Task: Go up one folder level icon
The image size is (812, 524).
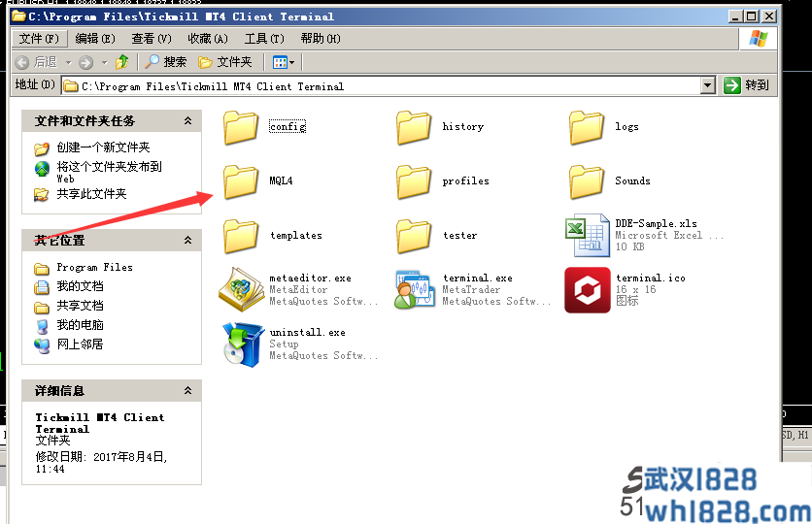Action: (x=122, y=62)
